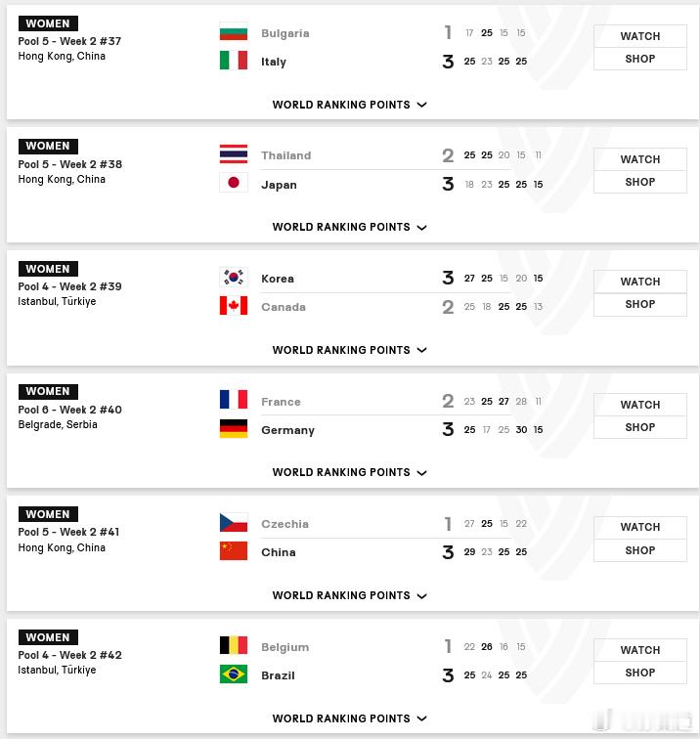The width and height of the screenshot is (700, 739).
Task: Click the Bulgaria flag icon
Action: (x=234, y=32)
